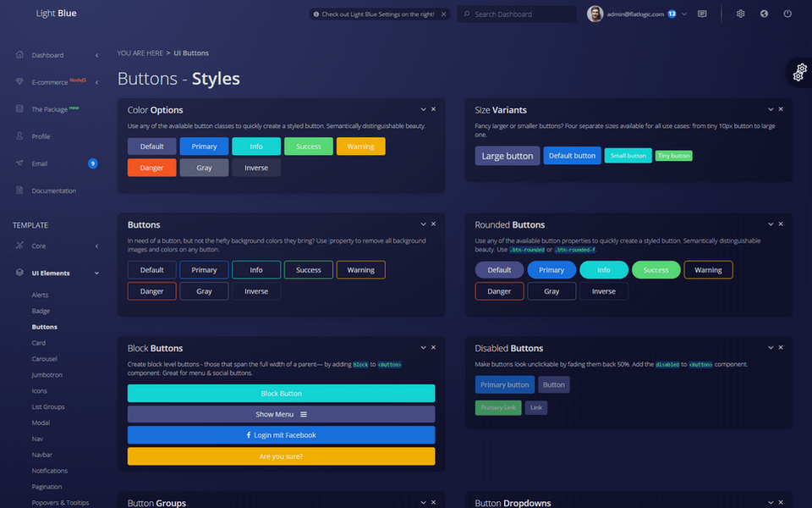The image size is (812, 508).
Task: Click the Email paper-plane icon
Action: click(x=19, y=163)
